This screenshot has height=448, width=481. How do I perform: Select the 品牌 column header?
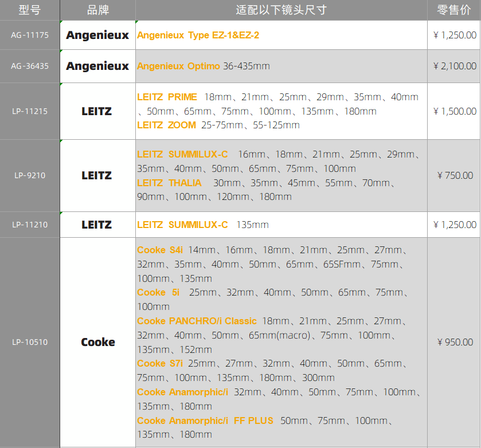click(x=98, y=10)
